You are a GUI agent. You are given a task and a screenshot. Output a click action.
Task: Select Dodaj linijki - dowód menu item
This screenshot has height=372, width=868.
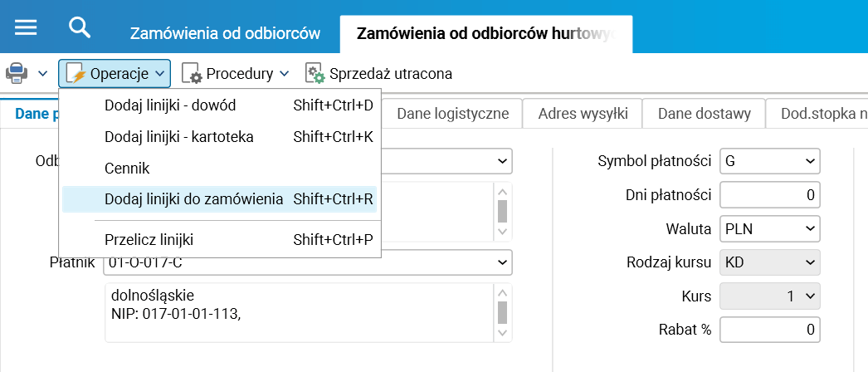click(x=170, y=105)
